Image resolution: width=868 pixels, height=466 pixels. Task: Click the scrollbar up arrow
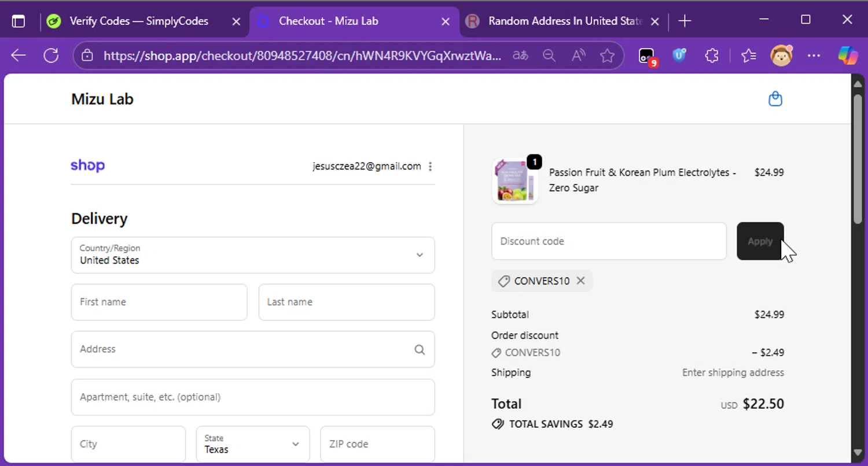click(x=858, y=84)
